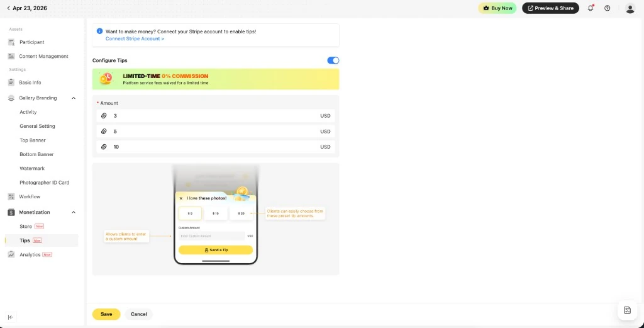Click the Monetization dollar icon

(x=11, y=213)
